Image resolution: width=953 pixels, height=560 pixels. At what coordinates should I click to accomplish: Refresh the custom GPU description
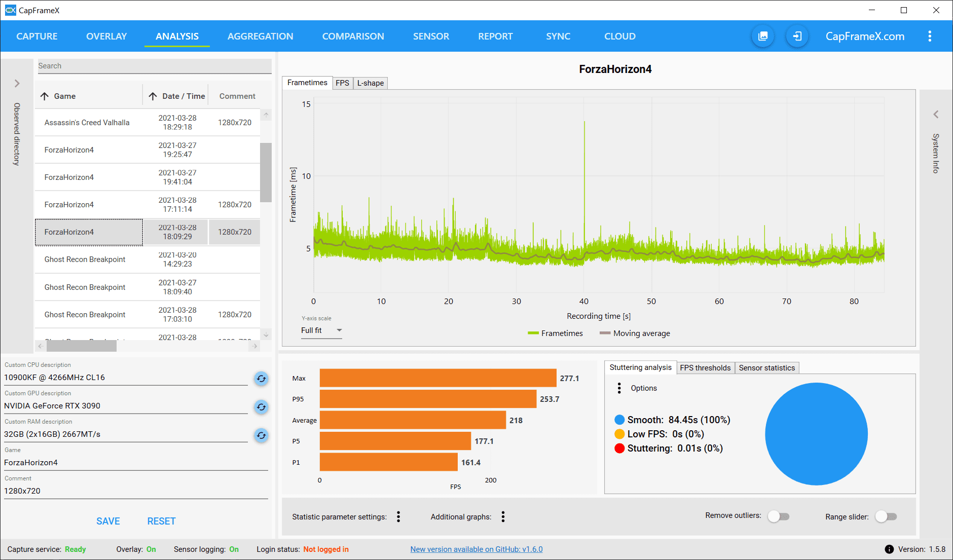pyautogui.click(x=261, y=407)
